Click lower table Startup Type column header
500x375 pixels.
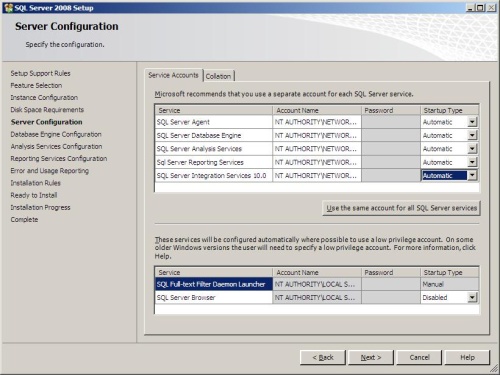point(450,272)
